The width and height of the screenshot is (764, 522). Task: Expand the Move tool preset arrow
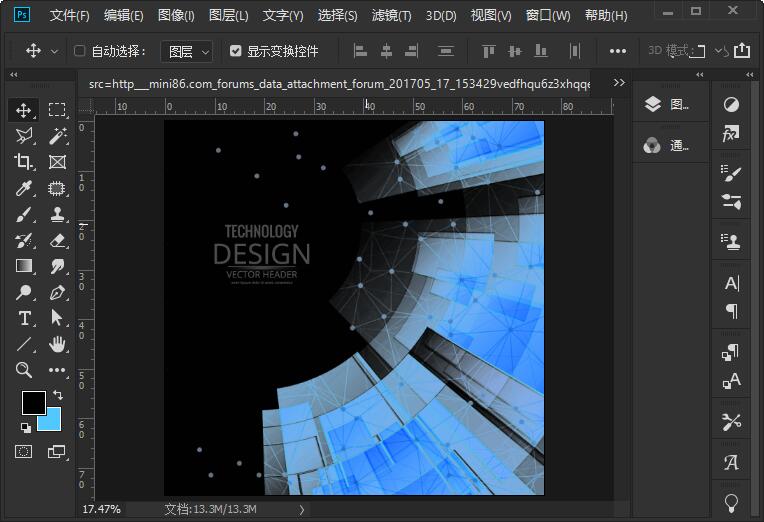[x=55, y=51]
